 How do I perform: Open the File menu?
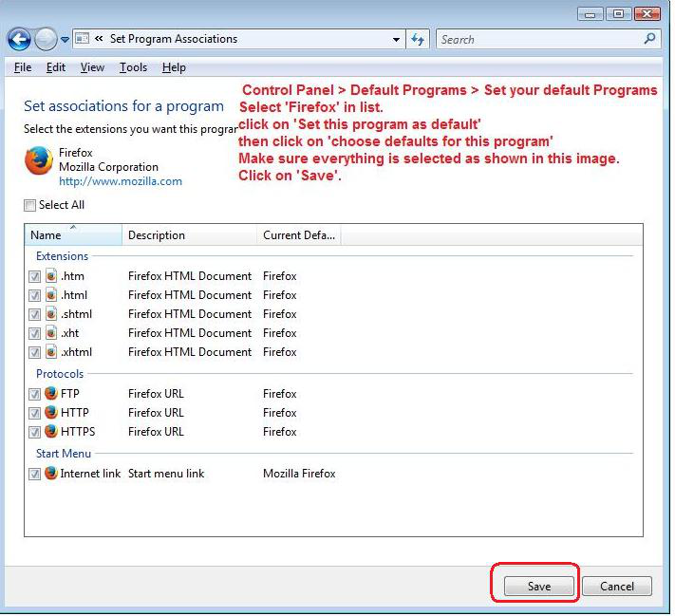pyautogui.click(x=23, y=67)
